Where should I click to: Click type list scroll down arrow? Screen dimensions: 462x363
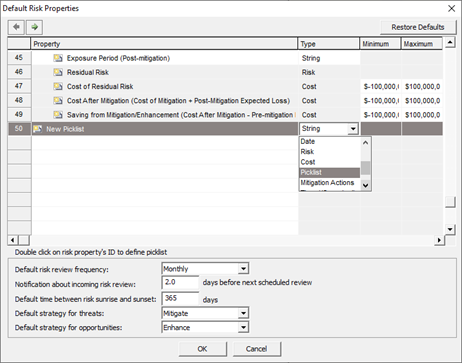point(366,185)
